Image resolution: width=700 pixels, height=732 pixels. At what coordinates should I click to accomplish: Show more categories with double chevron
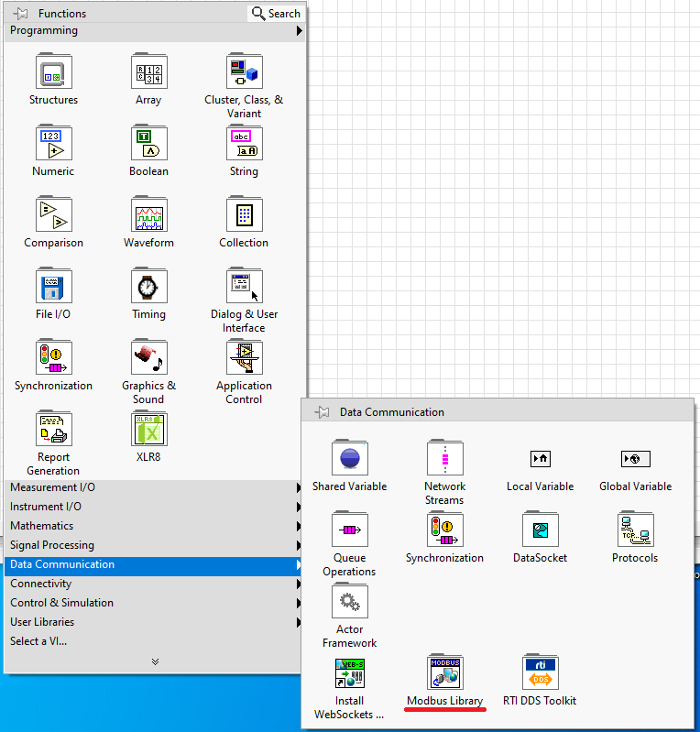156,661
